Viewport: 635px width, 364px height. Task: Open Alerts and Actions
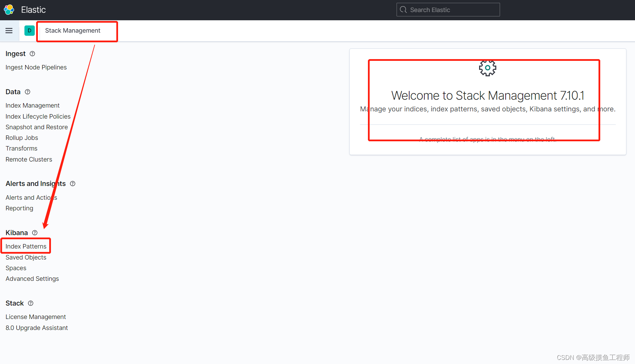[x=31, y=198]
